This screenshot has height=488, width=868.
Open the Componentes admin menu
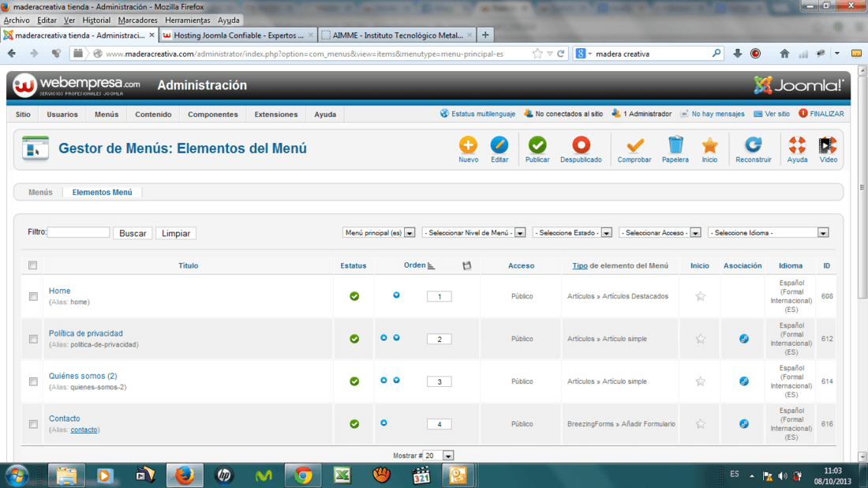click(x=212, y=114)
